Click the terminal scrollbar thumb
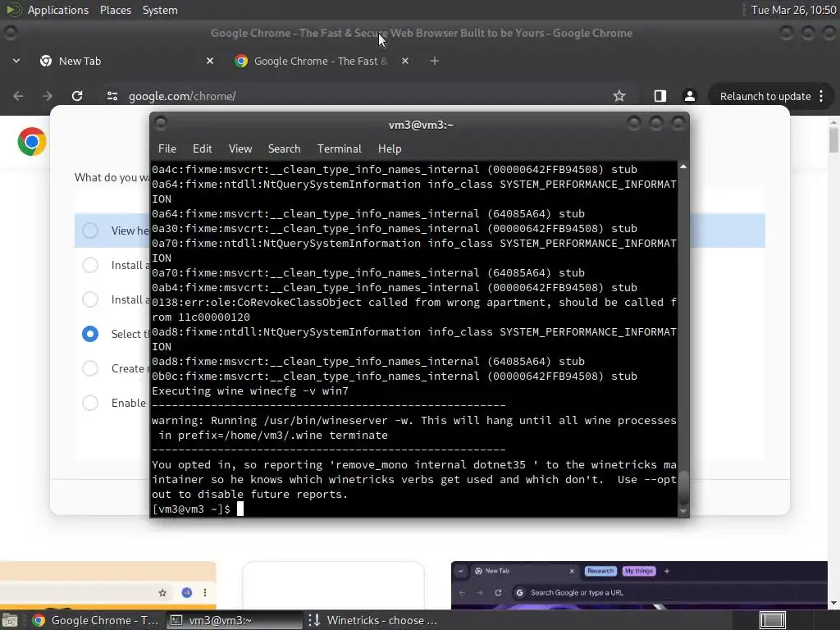The width and height of the screenshot is (840, 630). pos(683,487)
